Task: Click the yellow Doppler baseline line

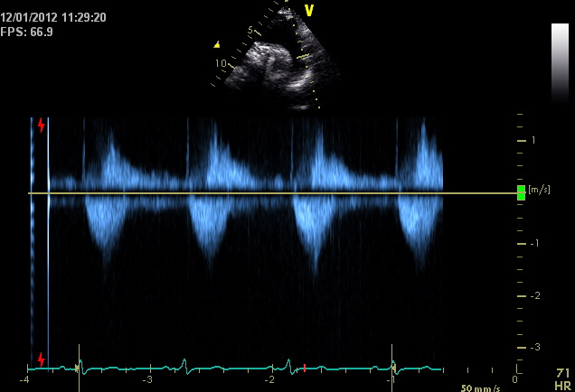Action: tap(271, 193)
